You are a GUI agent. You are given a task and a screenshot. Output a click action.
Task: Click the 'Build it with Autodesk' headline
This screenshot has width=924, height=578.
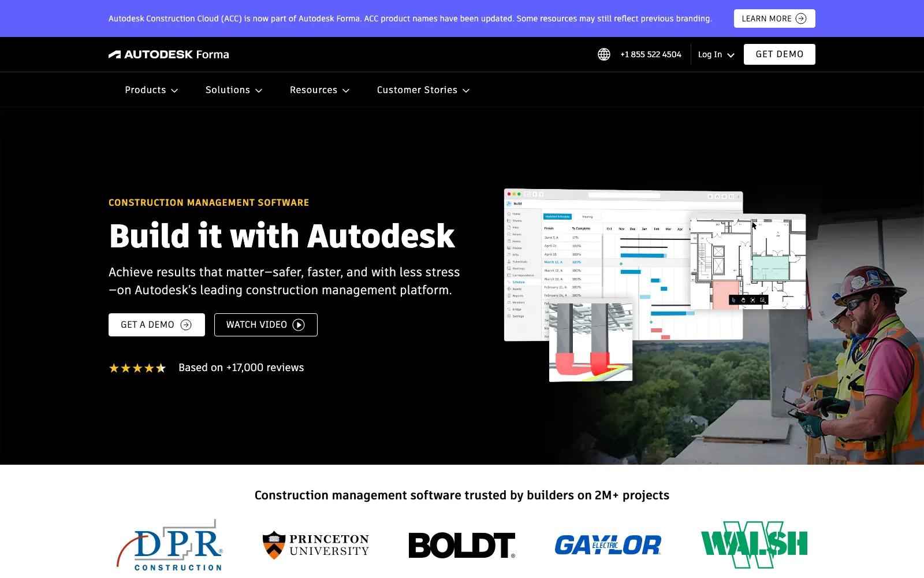click(282, 236)
